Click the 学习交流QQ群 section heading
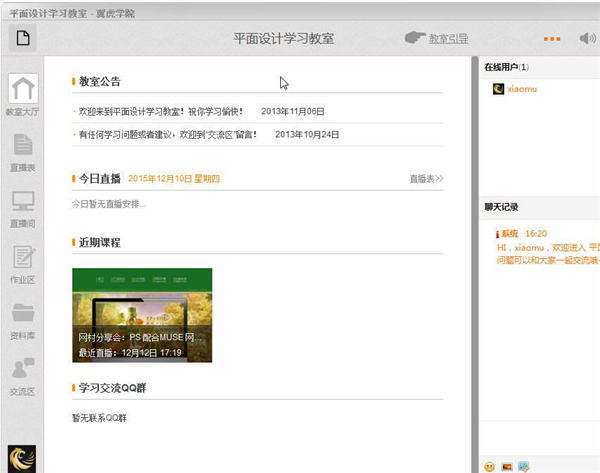Image resolution: width=600 pixels, height=473 pixels. [112, 388]
